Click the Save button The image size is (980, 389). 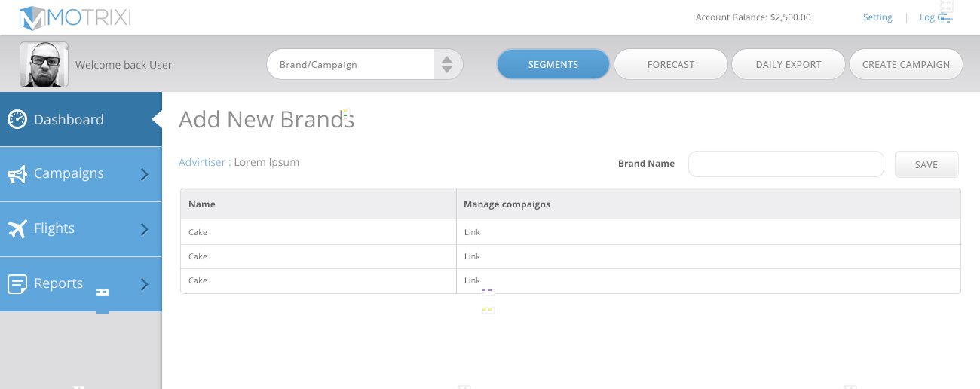tap(926, 164)
